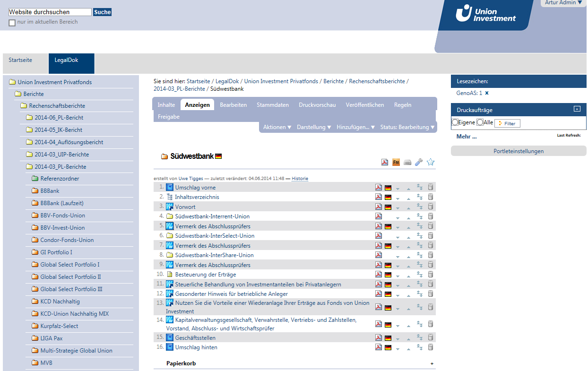Select KCD-Union Nachhaltig MIX folder
This screenshot has height=371, width=588.
(75, 314)
